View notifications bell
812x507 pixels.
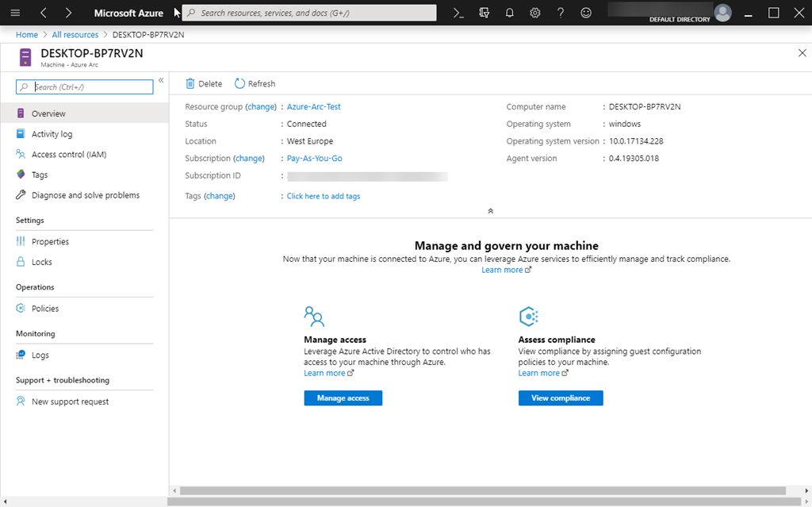(510, 13)
